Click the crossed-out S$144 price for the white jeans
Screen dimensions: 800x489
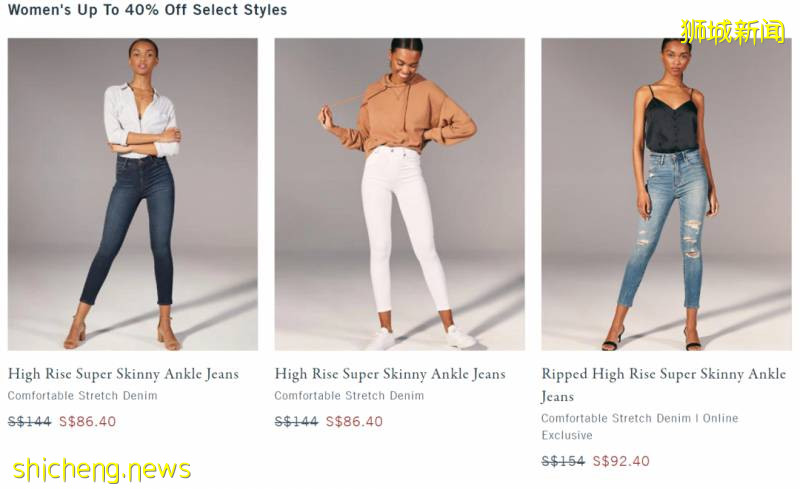pyautogui.click(x=296, y=422)
